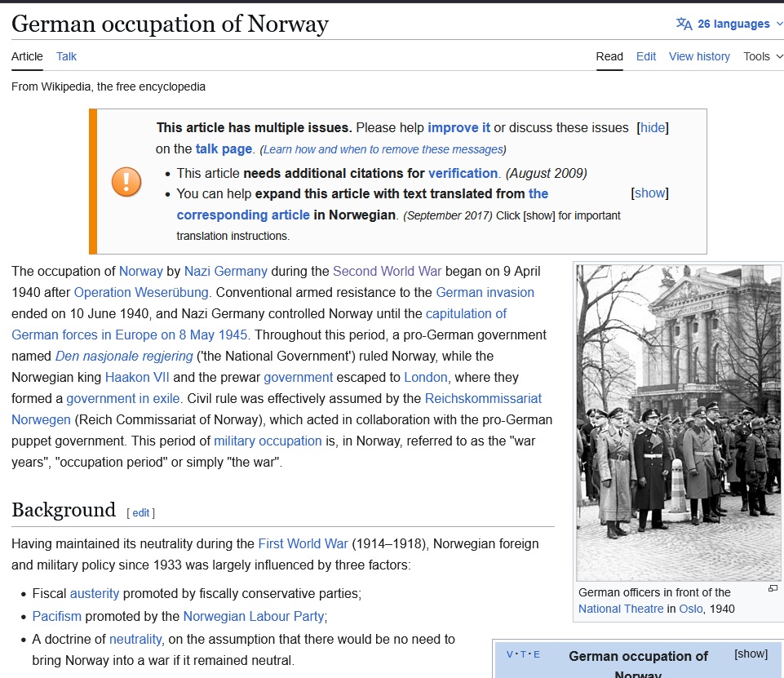The width and height of the screenshot is (784, 678).
Task: Open the Second World War link
Action: coord(387,271)
